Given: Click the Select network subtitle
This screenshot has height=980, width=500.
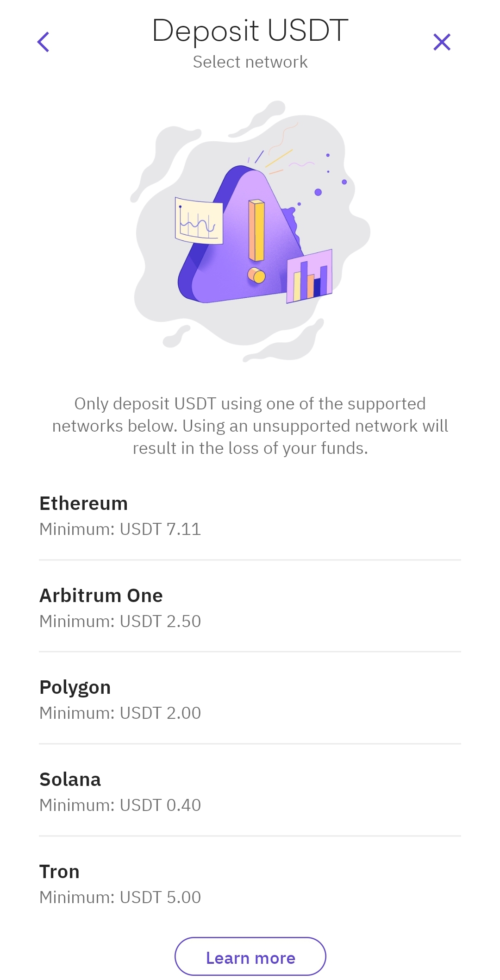Looking at the screenshot, I should [250, 62].
